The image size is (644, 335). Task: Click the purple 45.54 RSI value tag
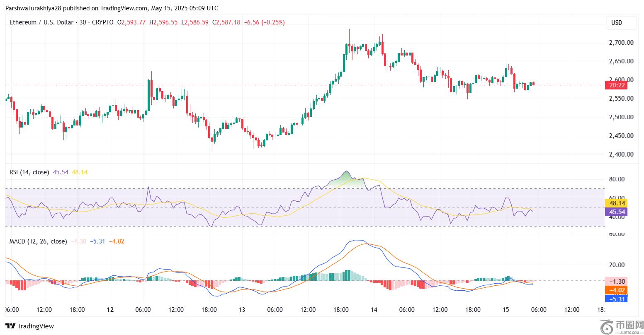click(x=616, y=212)
